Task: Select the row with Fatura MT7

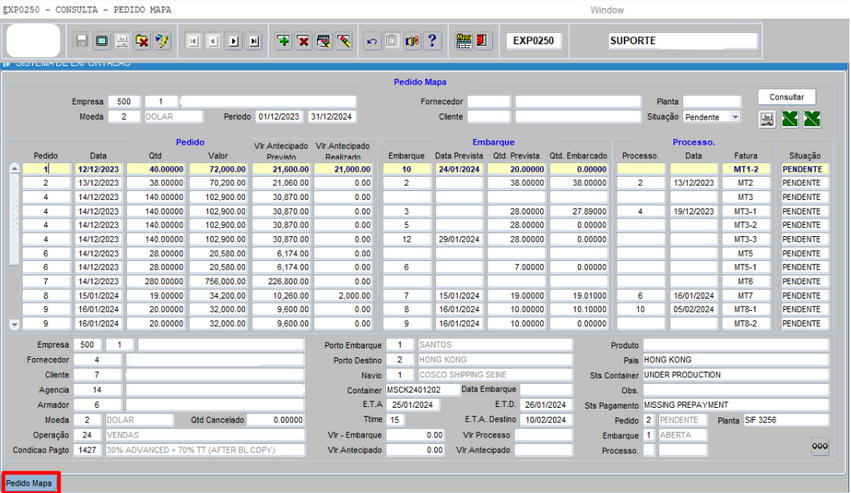Action: pos(745,296)
